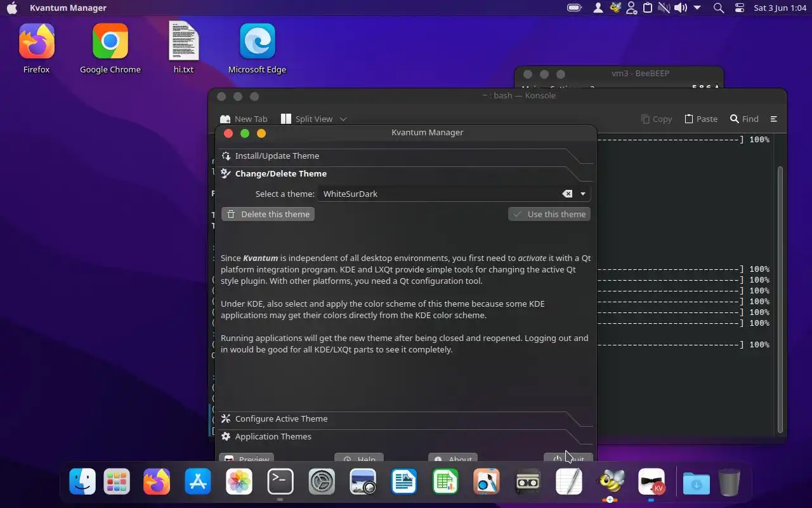The width and height of the screenshot is (812, 508).
Task: Open the Writer document dock icon
Action: point(404,482)
